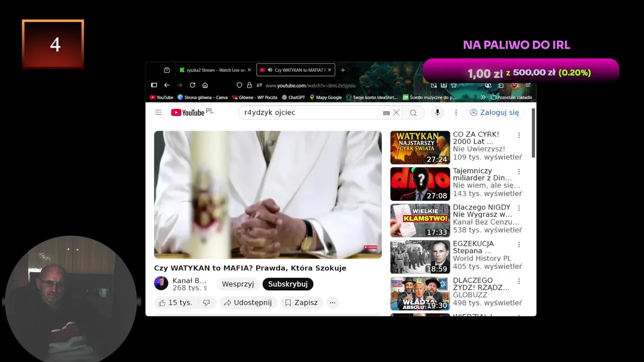Close the ryszka2 Stream tab
This screenshot has height=362, width=644.
pos(249,70)
